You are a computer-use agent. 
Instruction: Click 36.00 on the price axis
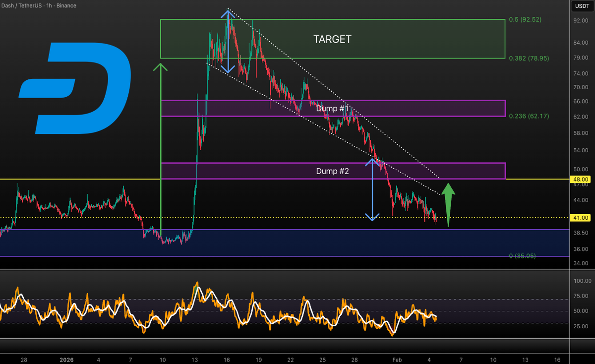pos(581,249)
